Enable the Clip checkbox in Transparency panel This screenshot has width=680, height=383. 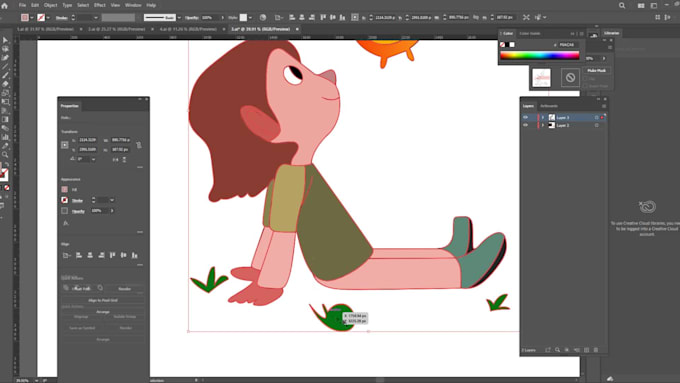pos(585,79)
